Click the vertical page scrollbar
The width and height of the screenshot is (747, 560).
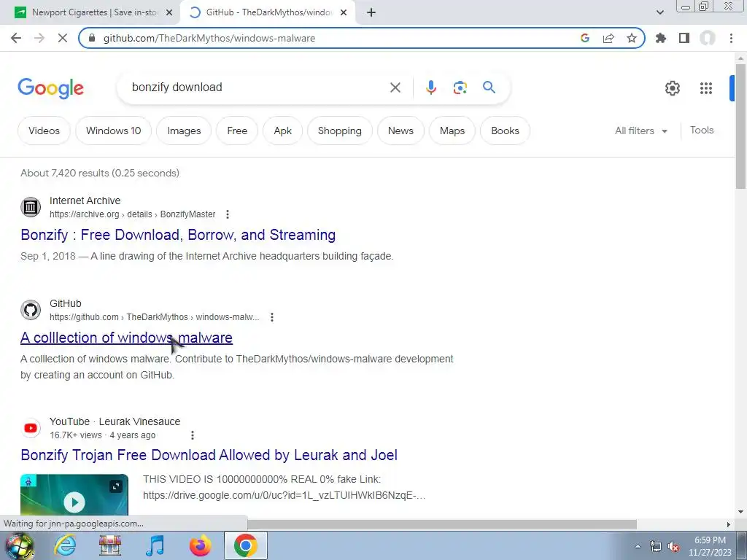(740, 126)
